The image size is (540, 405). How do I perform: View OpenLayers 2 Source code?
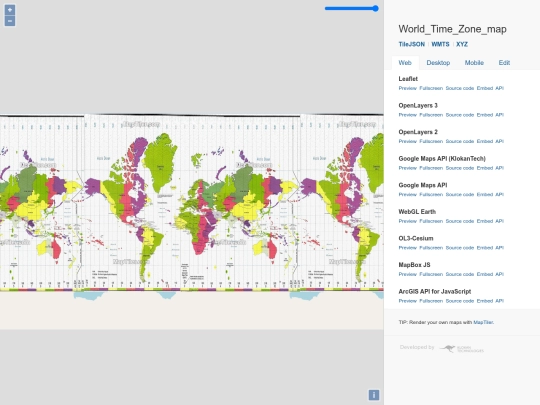(x=460, y=141)
